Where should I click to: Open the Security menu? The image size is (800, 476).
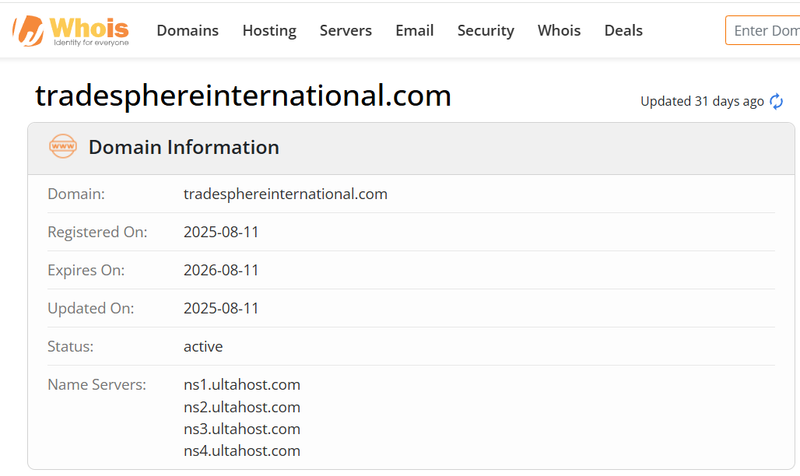click(x=485, y=31)
